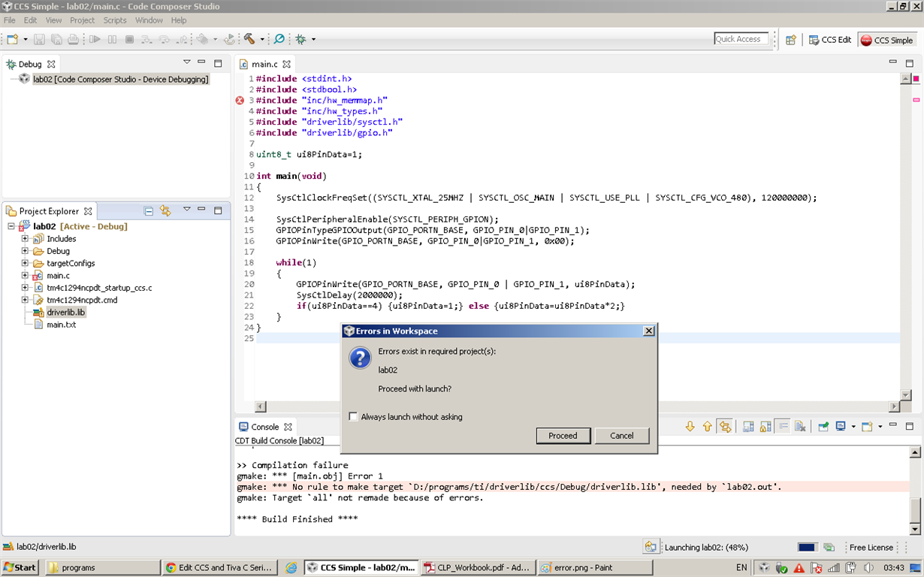This screenshot has height=577, width=924.
Task: Expand the Includes tree node
Action: [x=25, y=239]
